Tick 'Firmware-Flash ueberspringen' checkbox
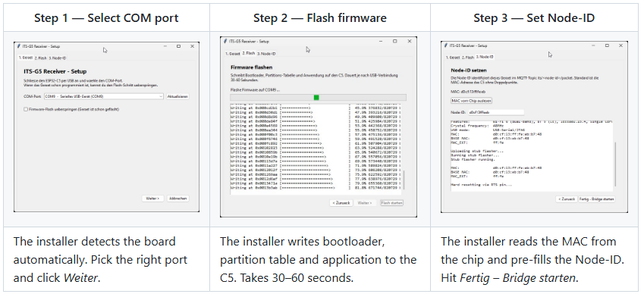This screenshot has width=644, height=294. tap(26, 109)
